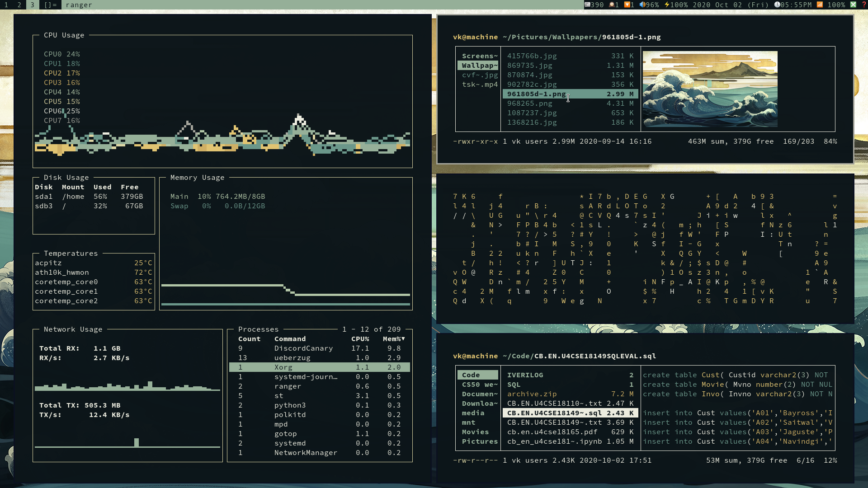This screenshot has width=868, height=488.
Task: Click the 05:55PM clock in the bar
Action: click(797, 5)
